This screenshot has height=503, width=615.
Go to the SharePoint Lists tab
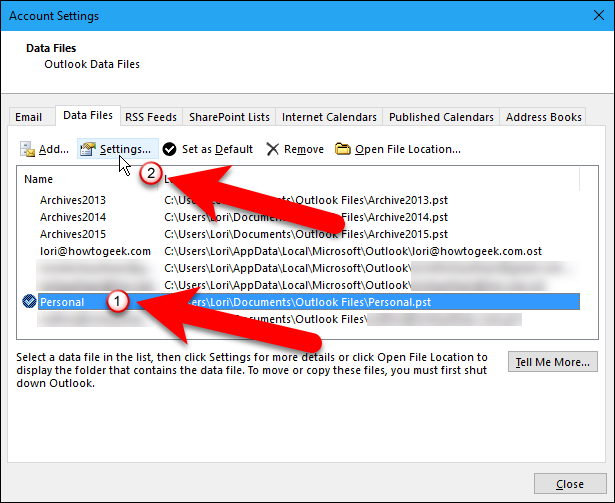(x=229, y=117)
